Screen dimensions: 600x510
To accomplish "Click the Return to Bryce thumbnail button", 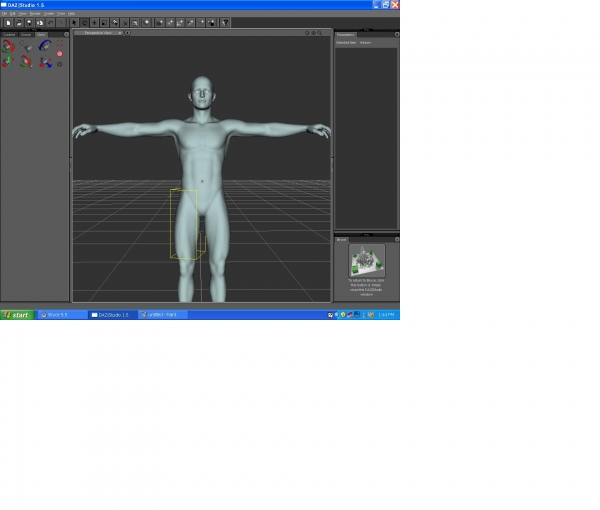I will coord(367,261).
